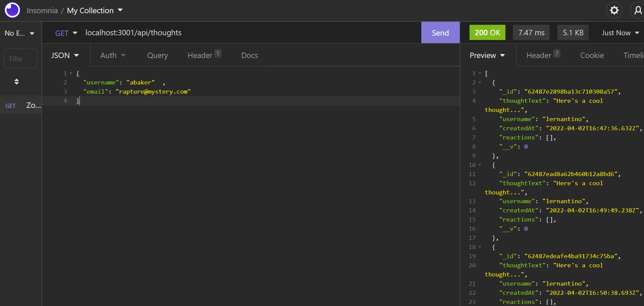Viewport: 644px width, 306px height.
Task: Open Insomnia settings gear
Action: coord(614,10)
